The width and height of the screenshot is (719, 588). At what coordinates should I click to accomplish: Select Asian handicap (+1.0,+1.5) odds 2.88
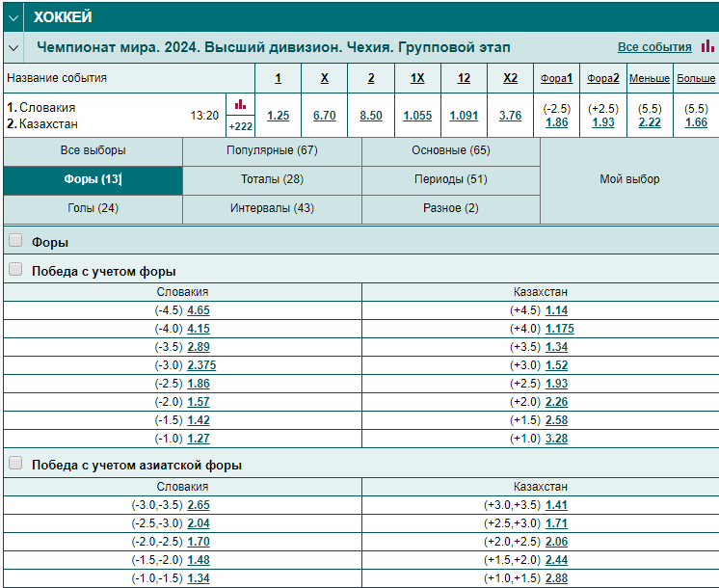(557, 578)
